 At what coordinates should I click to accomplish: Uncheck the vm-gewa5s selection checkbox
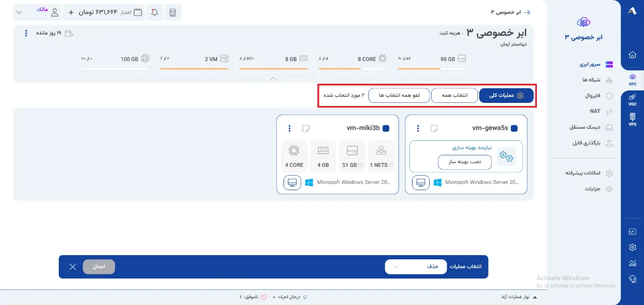514,128
